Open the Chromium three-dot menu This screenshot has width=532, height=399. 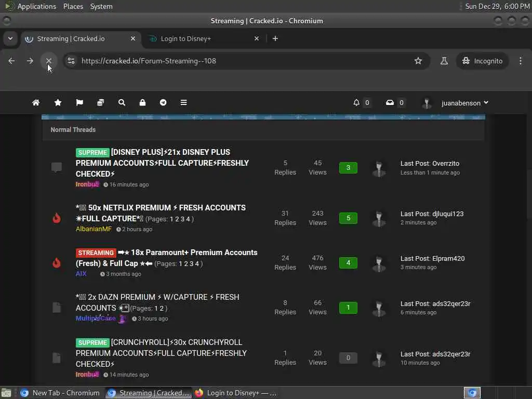pyautogui.click(x=521, y=61)
